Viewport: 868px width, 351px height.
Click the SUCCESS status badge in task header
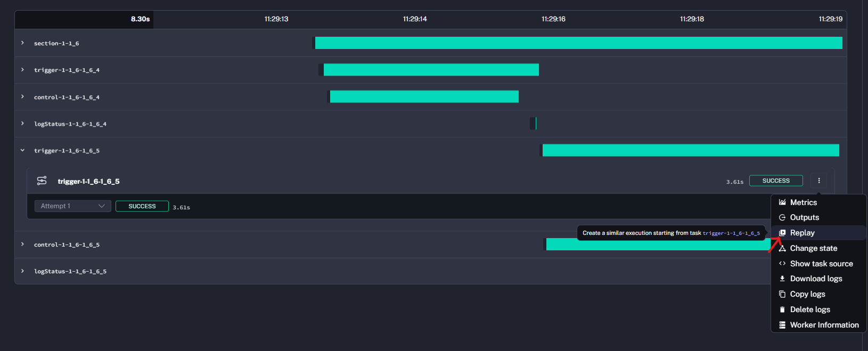(776, 181)
